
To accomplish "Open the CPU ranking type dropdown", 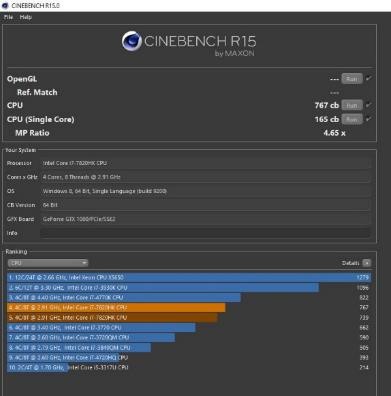I will 48,263.
